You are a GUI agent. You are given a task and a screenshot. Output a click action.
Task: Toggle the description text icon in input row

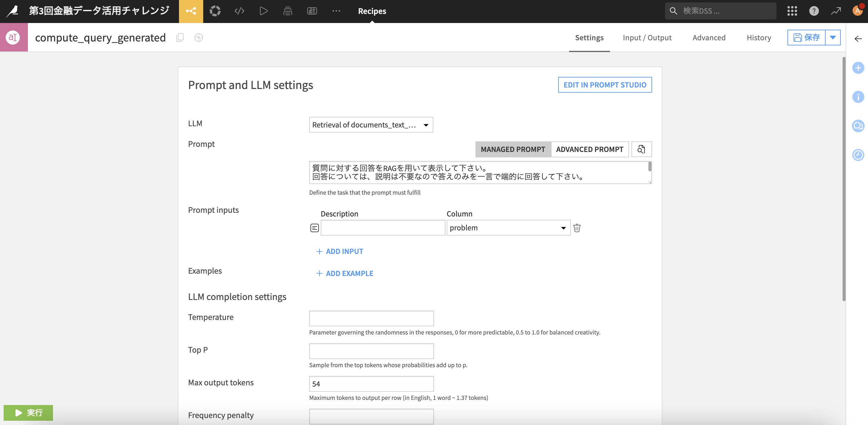314,228
